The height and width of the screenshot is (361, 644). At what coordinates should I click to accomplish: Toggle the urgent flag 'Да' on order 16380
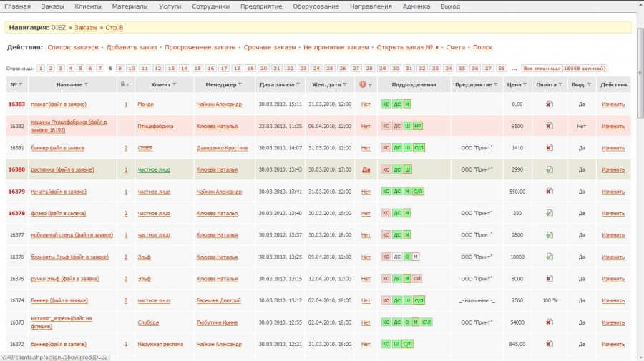click(x=366, y=170)
